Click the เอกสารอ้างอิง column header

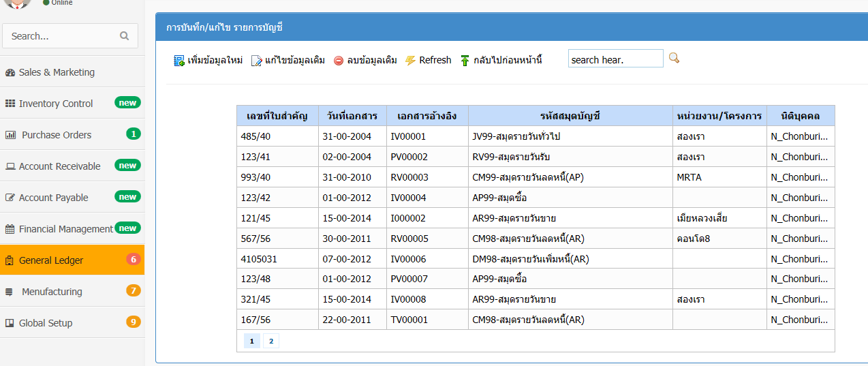click(427, 116)
